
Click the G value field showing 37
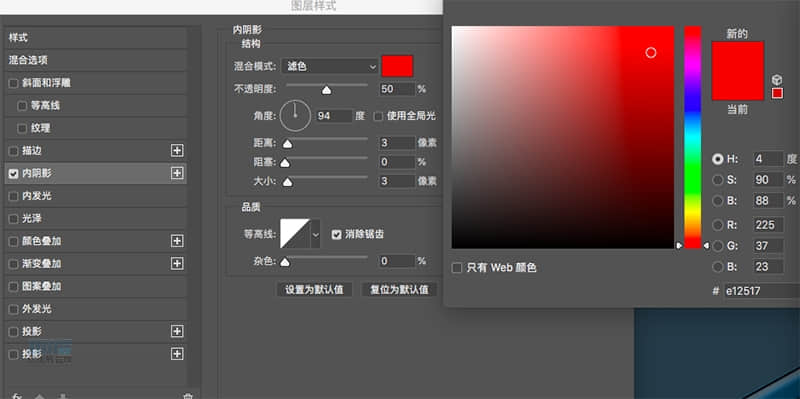(x=768, y=246)
